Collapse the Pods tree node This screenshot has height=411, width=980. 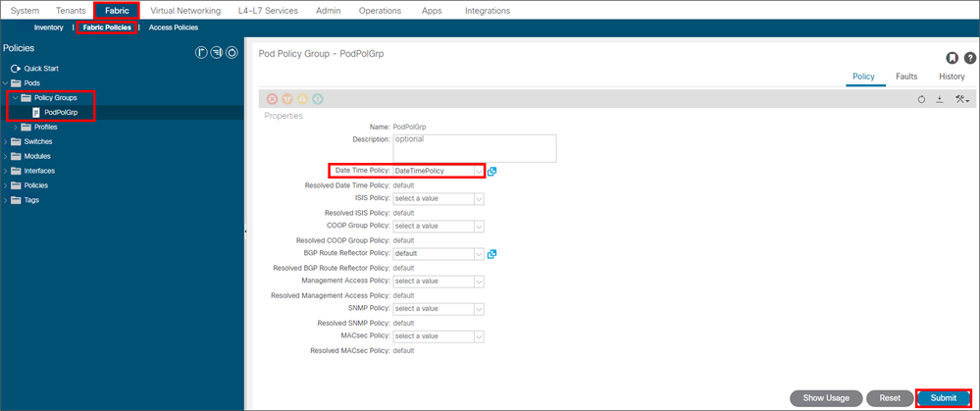click(6, 83)
